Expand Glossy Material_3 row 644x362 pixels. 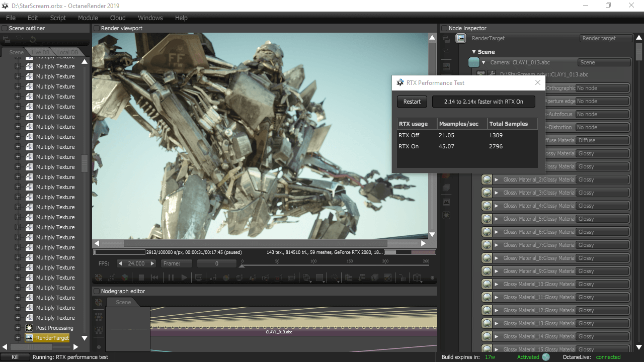(496, 193)
